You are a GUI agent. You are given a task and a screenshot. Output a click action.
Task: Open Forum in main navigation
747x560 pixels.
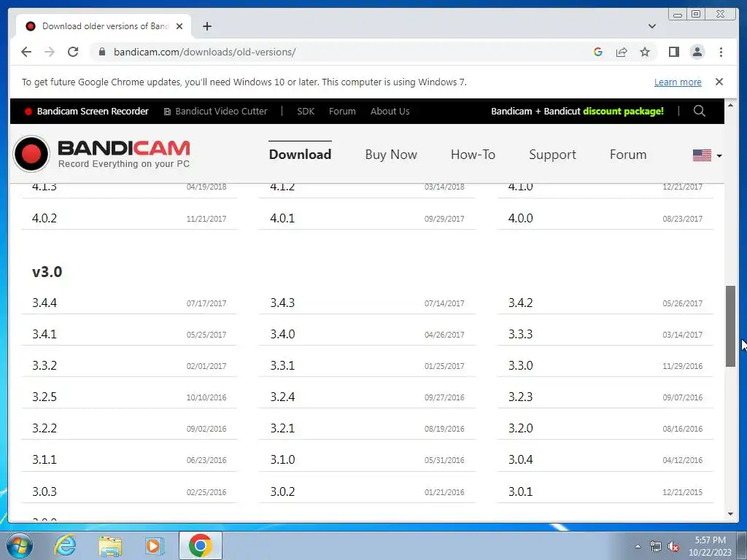point(628,155)
